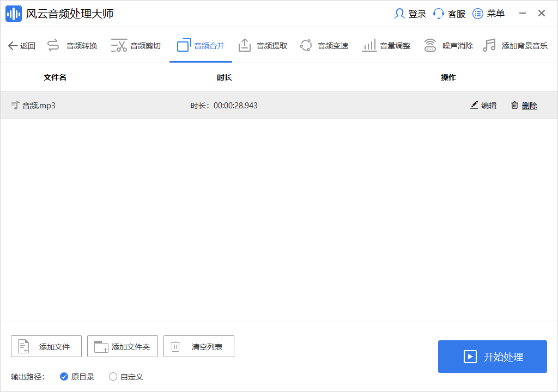This screenshot has width=558, height=392.
Task: Click the audio merge squares icon
Action: [184, 45]
